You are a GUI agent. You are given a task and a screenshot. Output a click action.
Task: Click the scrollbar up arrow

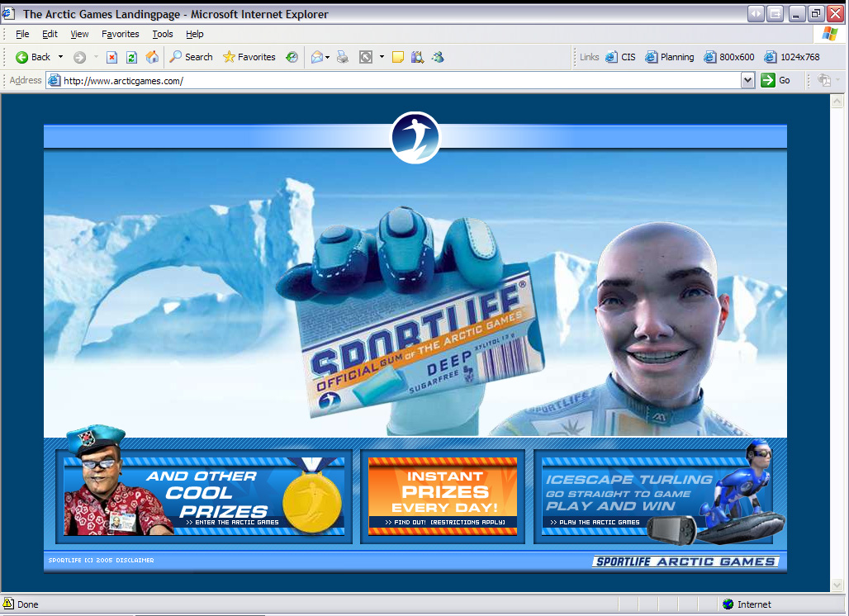(x=837, y=101)
